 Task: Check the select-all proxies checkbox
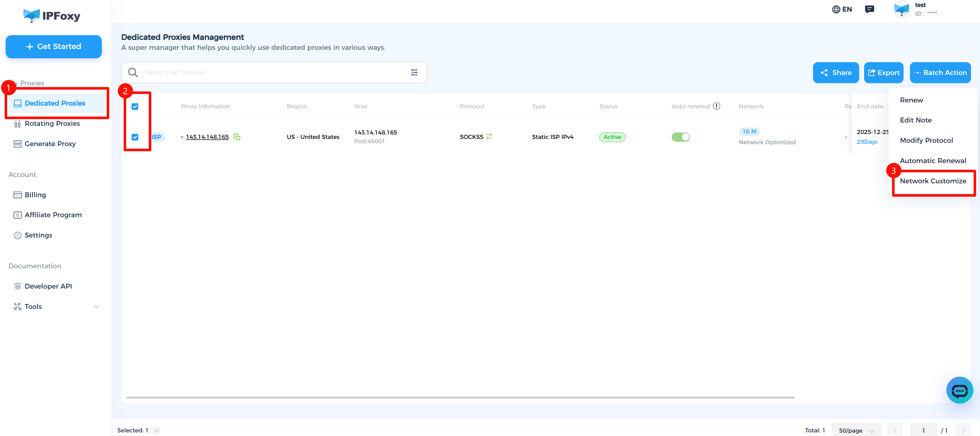pos(135,107)
